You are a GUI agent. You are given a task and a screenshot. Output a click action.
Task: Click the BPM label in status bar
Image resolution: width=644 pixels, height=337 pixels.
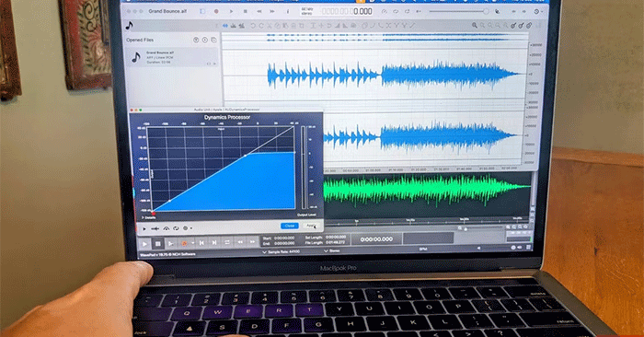[423, 249]
